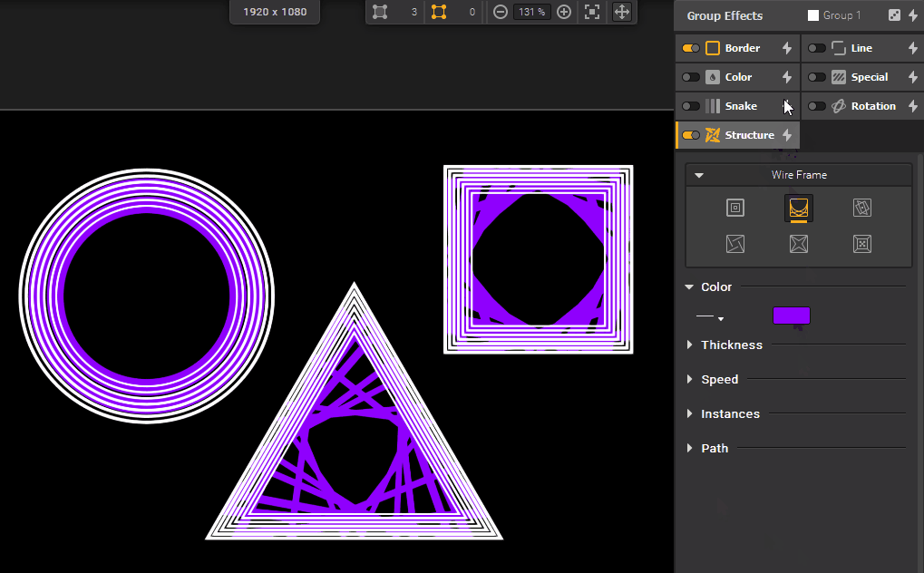
Task: Expand the Instances section
Action: [x=730, y=413]
